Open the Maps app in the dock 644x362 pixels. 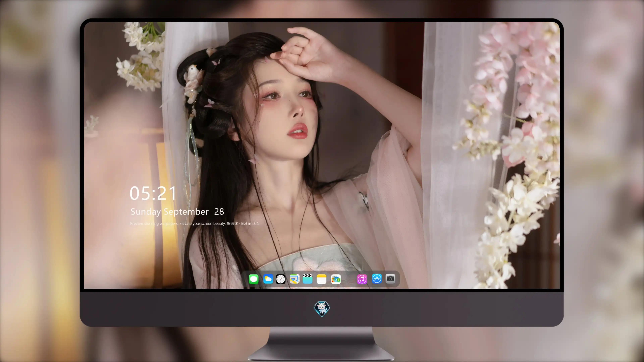[x=294, y=279]
